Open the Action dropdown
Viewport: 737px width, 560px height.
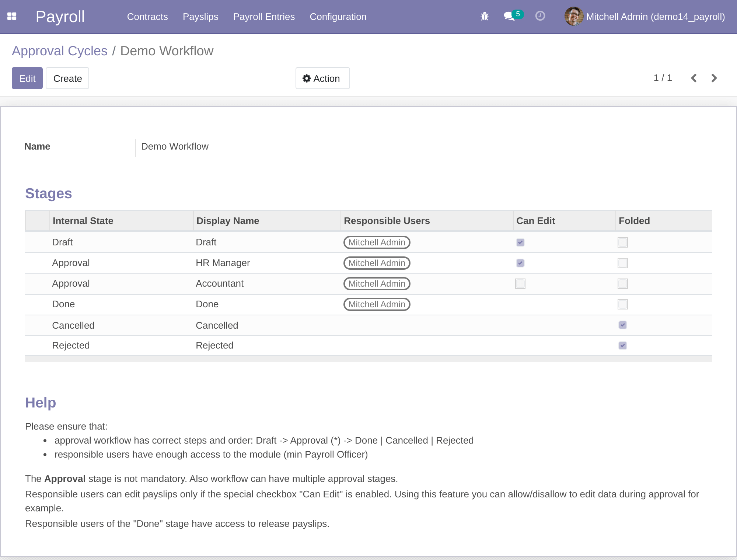point(322,78)
